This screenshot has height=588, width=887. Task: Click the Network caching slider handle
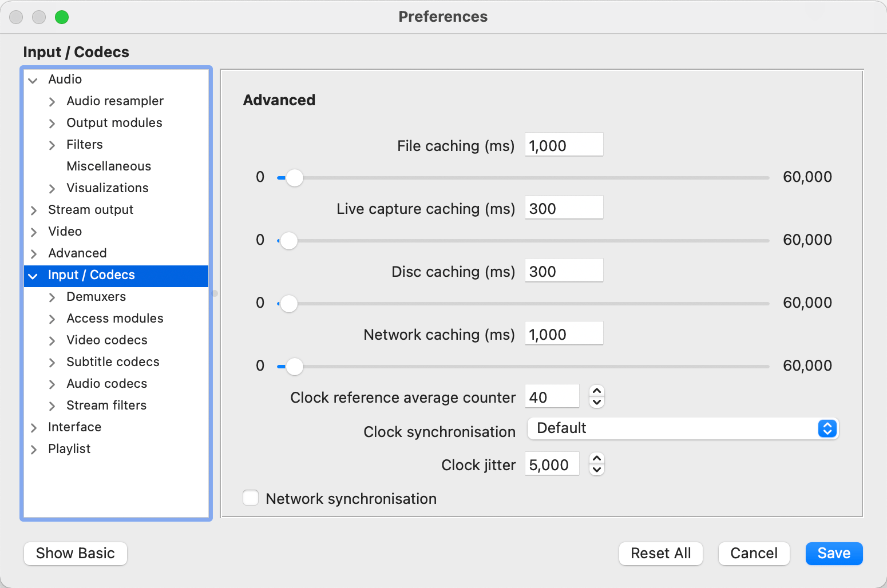click(x=294, y=367)
